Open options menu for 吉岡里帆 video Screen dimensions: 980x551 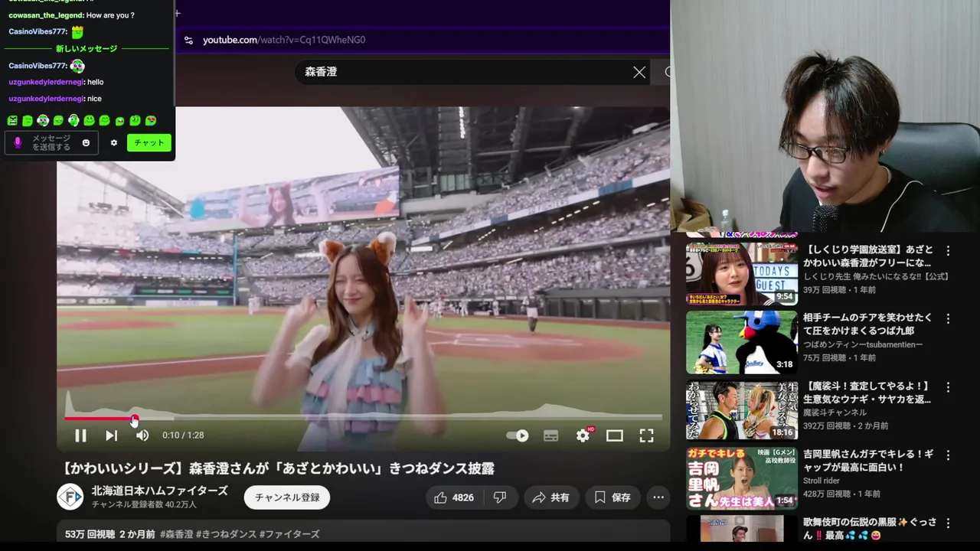(x=948, y=455)
